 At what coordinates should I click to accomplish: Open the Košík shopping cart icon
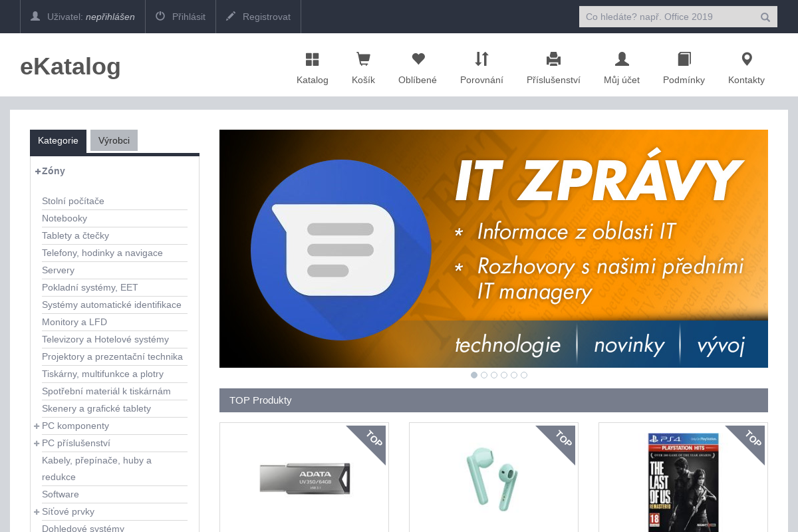(x=363, y=60)
